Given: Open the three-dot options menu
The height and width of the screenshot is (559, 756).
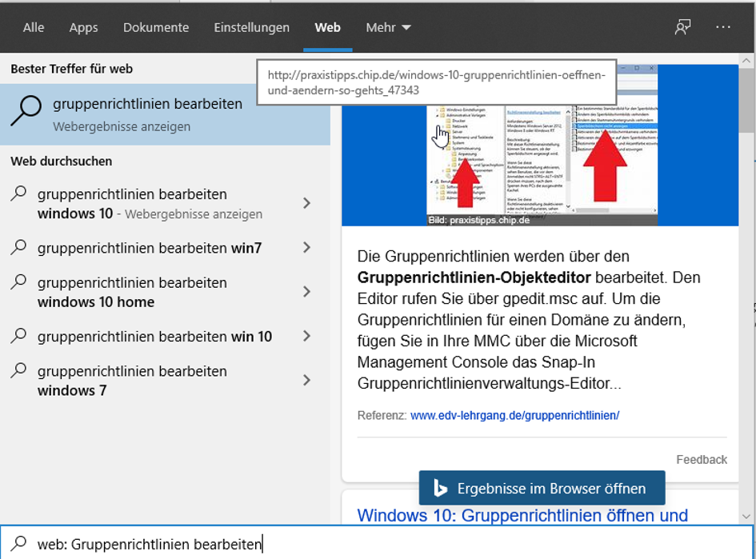Looking at the screenshot, I should pos(722,27).
